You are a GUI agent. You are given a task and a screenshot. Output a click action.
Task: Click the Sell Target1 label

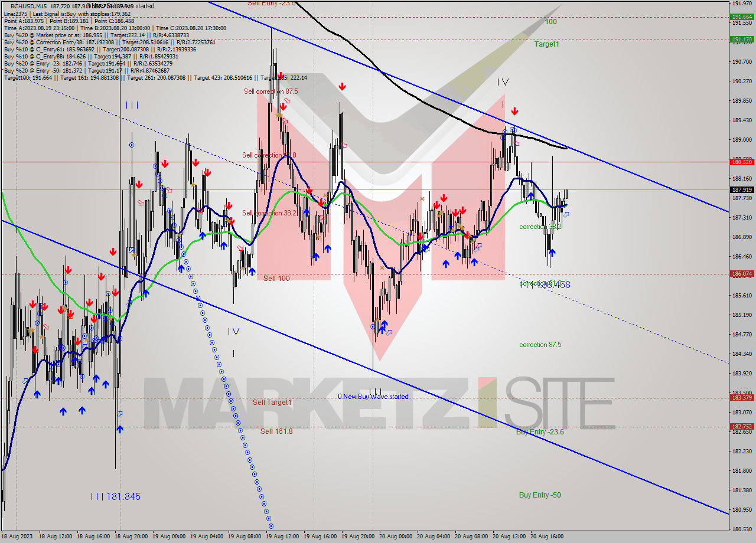[x=272, y=403]
